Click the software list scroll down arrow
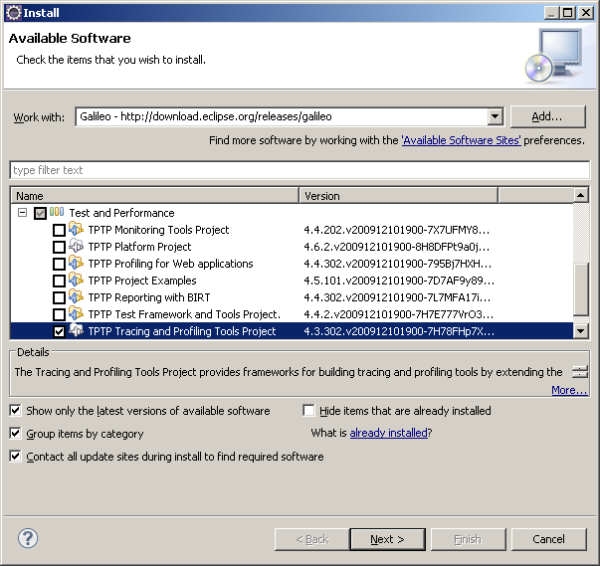The image size is (600, 566). 580,331
